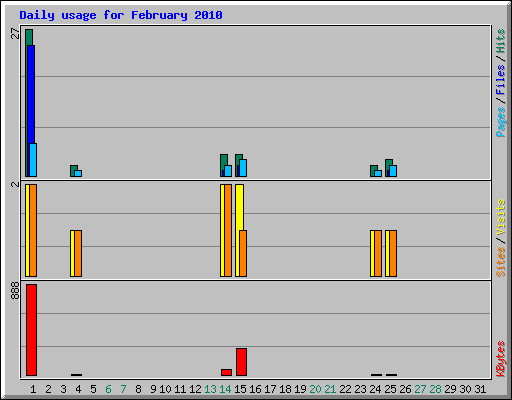Select the orange Sites bar for day 14
The height and width of the screenshot is (400, 512).
[x=228, y=230]
